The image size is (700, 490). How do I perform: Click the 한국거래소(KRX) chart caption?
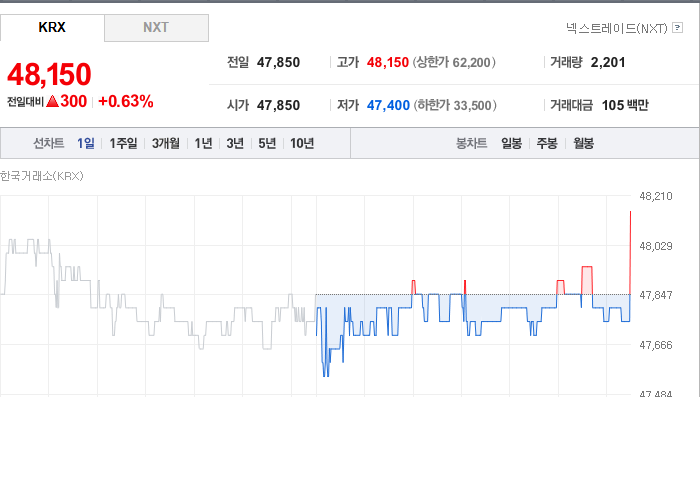[x=42, y=176]
